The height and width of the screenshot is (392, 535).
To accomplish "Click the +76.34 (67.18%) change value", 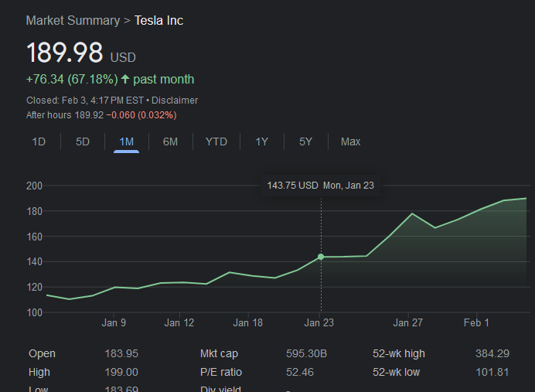I will (x=72, y=79).
